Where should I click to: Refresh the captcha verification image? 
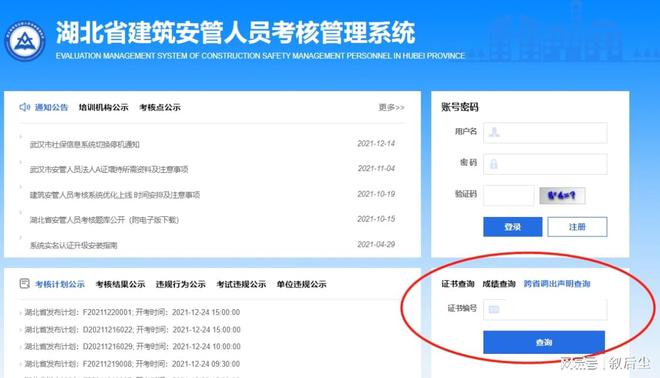[x=562, y=195]
